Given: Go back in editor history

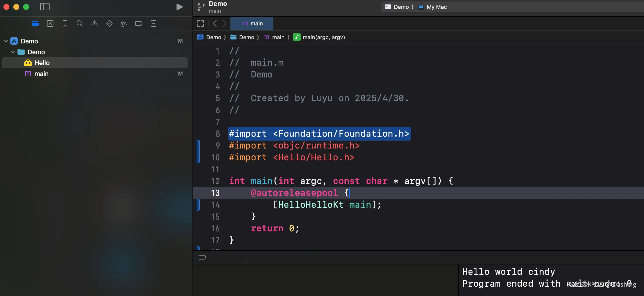Looking at the screenshot, I should (x=214, y=23).
